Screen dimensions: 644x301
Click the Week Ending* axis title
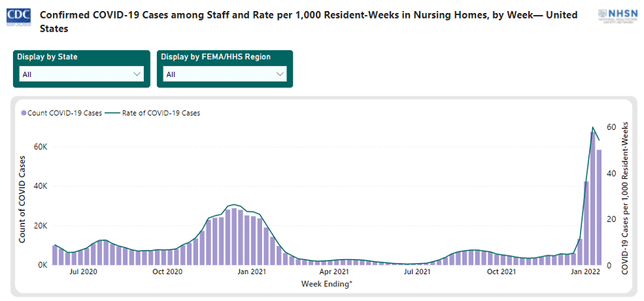point(326,283)
